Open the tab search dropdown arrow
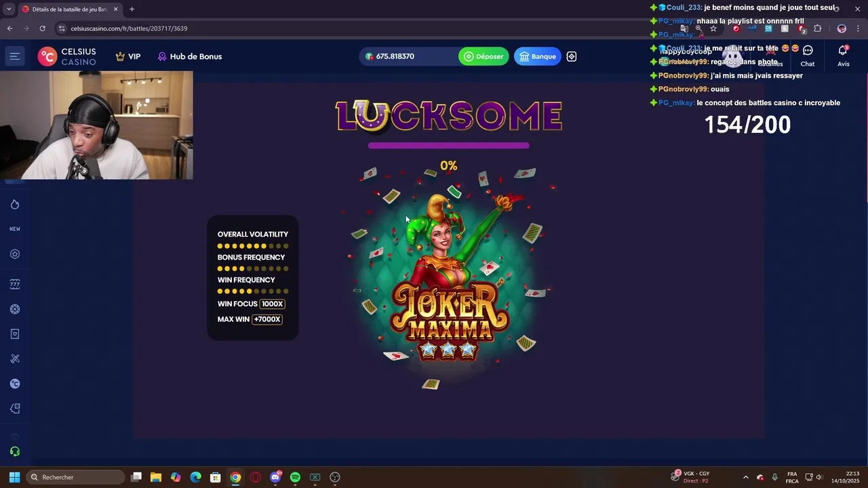The width and height of the screenshot is (868, 488). click(8, 9)
